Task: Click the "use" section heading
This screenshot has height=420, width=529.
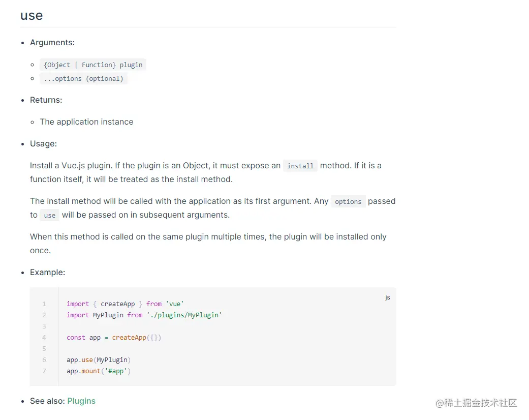Action: (32, 16)
